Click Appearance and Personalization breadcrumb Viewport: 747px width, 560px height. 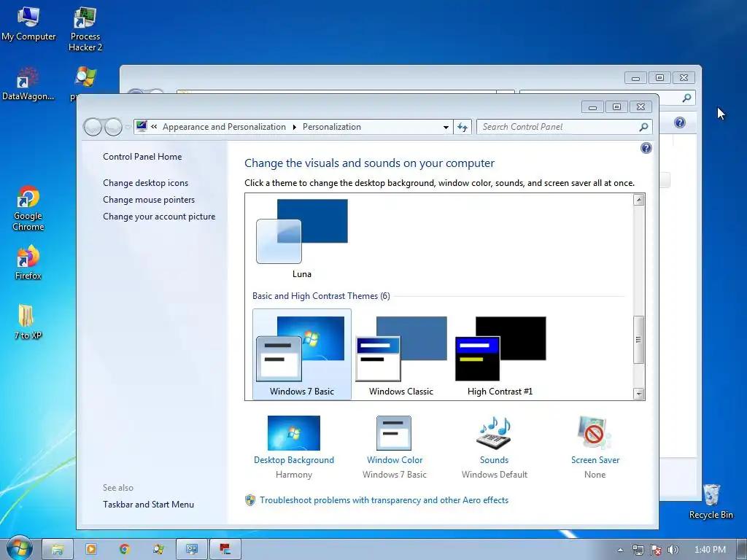224,127
